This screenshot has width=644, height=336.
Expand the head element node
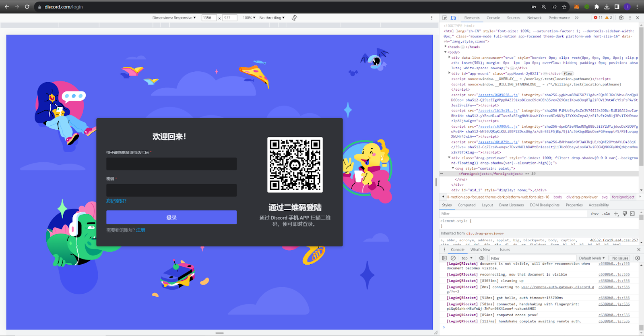pyautogui.click(x=446, y=47)
